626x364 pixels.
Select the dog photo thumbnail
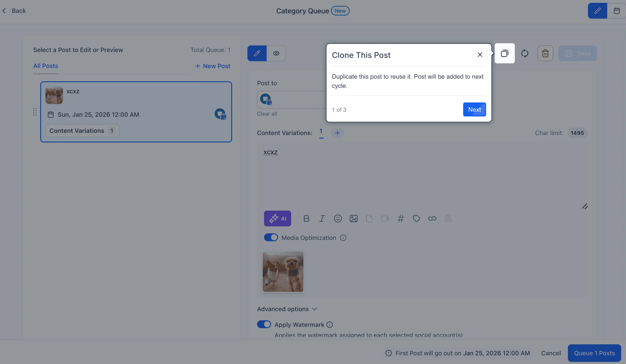coord(283,271)
